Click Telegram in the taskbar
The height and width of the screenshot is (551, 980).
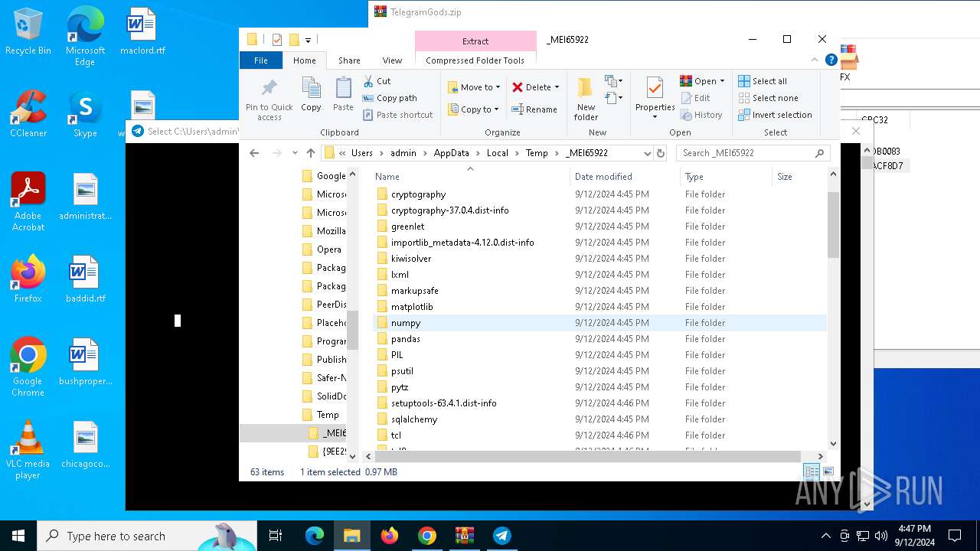502,536
